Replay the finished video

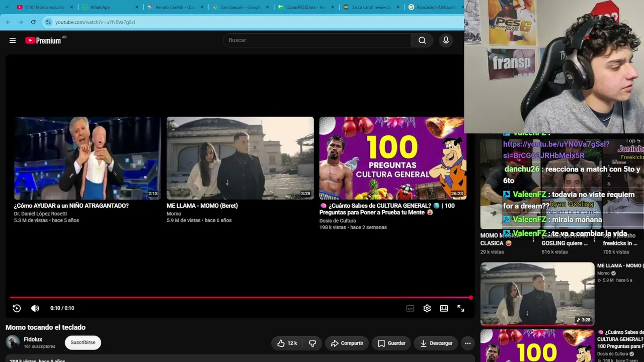[17, 308]
